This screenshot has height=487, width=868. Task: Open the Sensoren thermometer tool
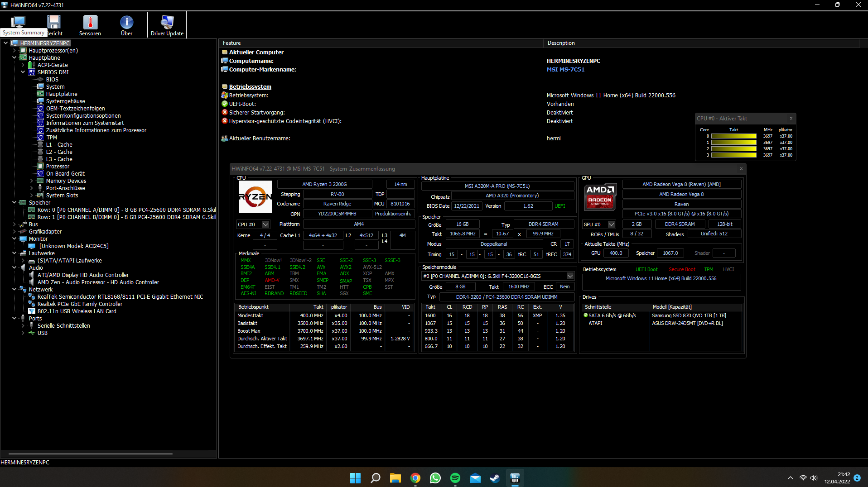(90, 25)
